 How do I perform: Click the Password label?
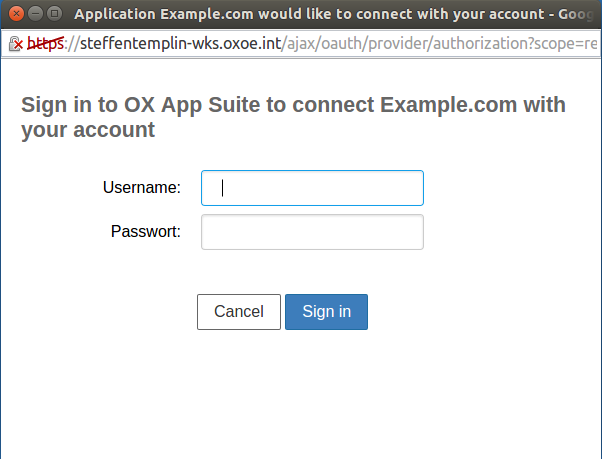(146, 232)
